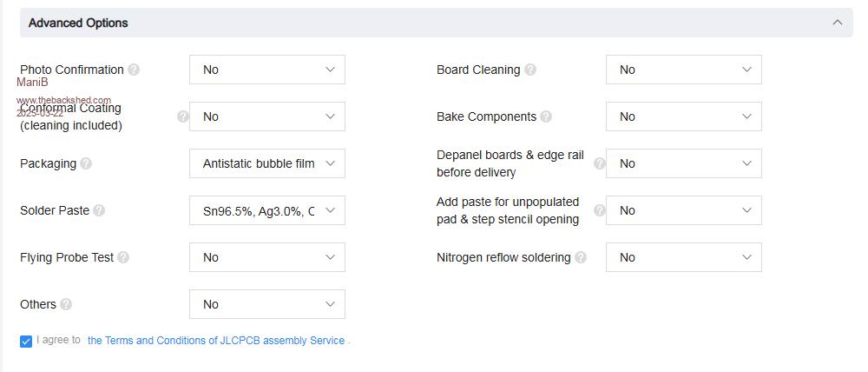Click help icon beside Flying Probe Test

[x=123, y=257]
